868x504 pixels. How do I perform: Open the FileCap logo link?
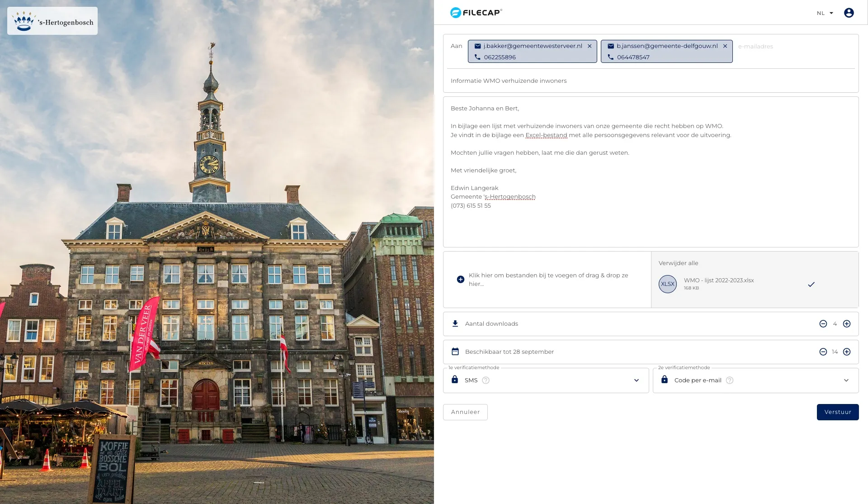476,13
